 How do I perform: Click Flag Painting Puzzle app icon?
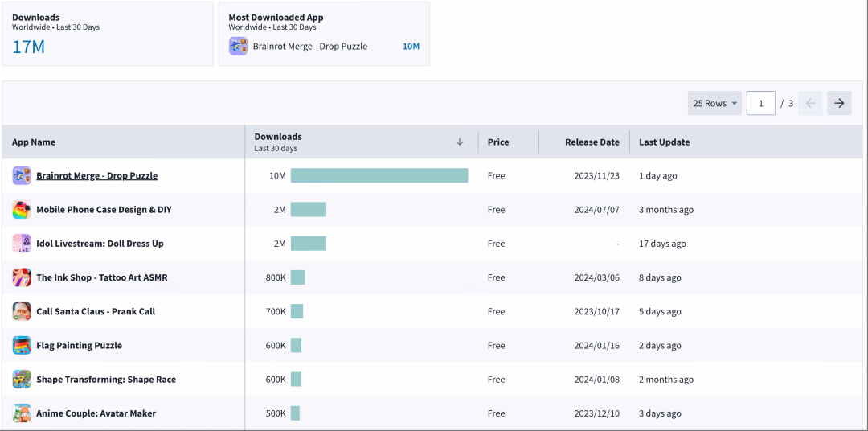click(x=22, y=346)
